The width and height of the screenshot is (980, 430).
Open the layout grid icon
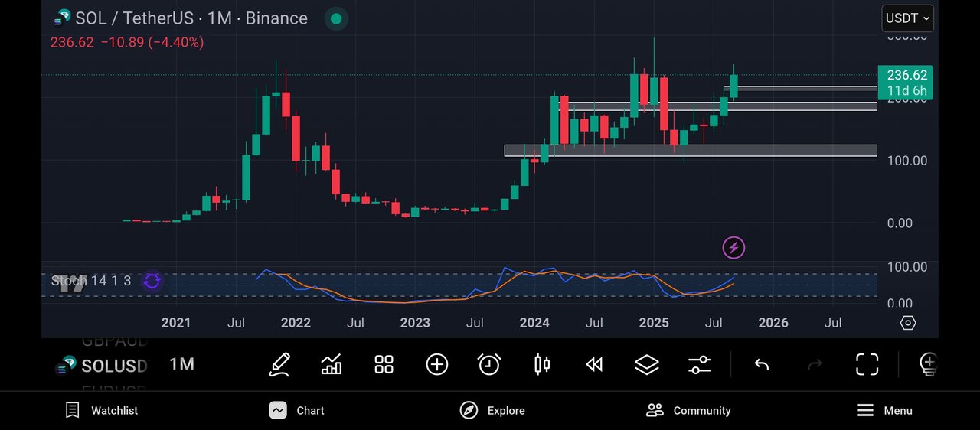coord(384,364)
